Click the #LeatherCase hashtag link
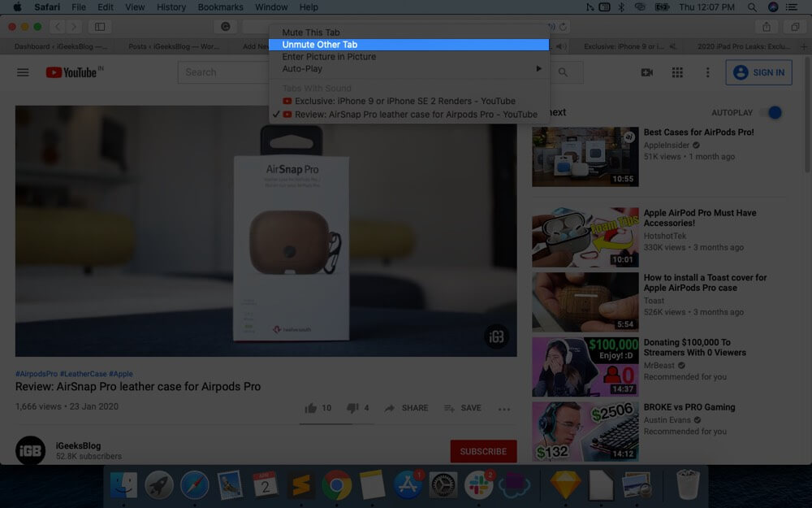The width and height of the screenshot is (812, 508). pyautogui.click(x=83, y=374)
